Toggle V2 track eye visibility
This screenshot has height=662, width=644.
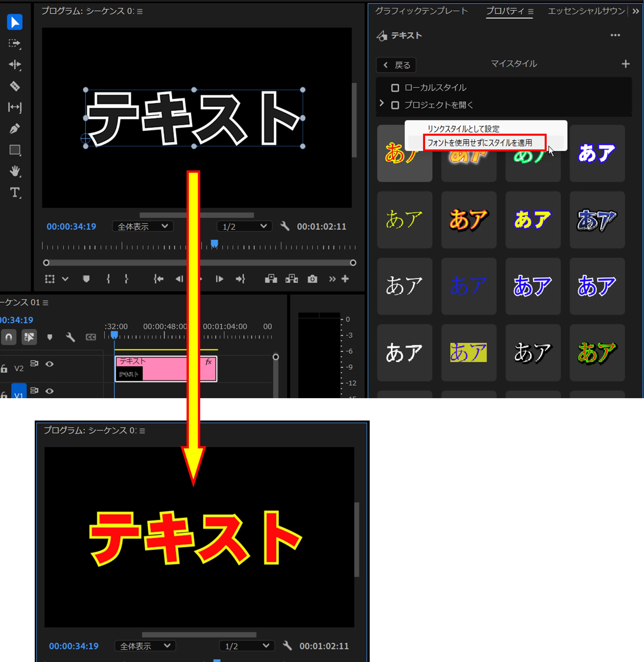point(49,364)
